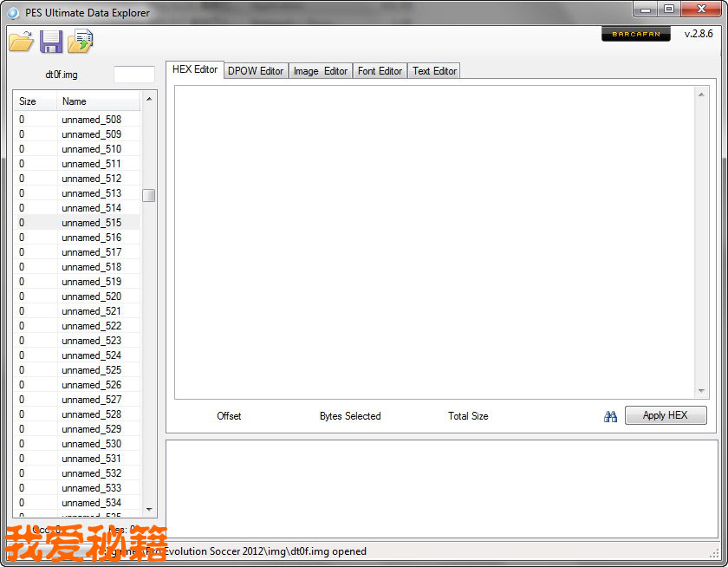Click the binoculars search icon
The height and width of the screenshot is (567, 728).
click(610, 416)
